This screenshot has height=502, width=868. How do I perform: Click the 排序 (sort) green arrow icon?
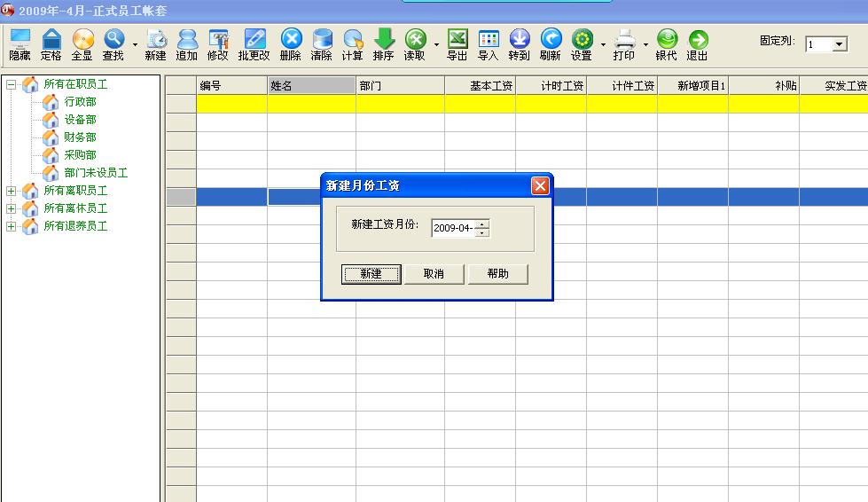pos(384,44)
